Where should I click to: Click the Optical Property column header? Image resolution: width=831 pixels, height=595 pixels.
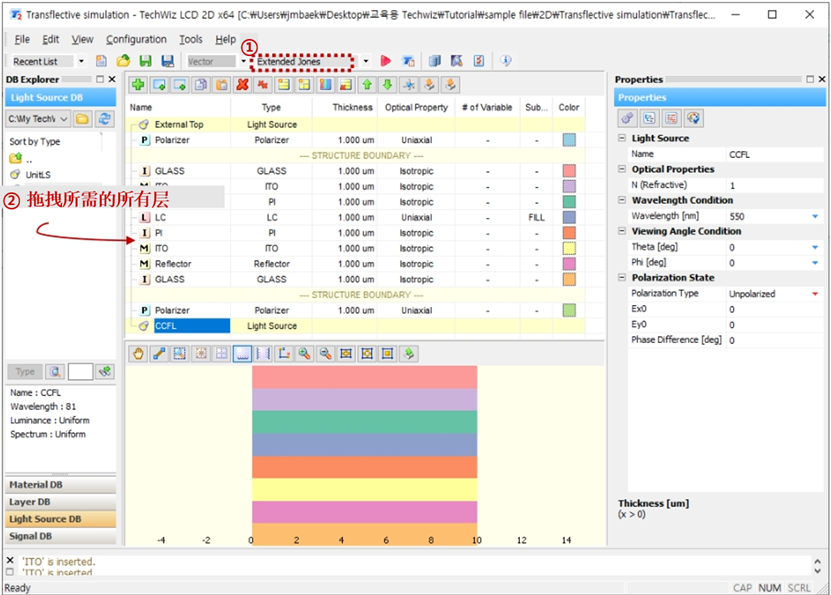[x=416, y=107]
